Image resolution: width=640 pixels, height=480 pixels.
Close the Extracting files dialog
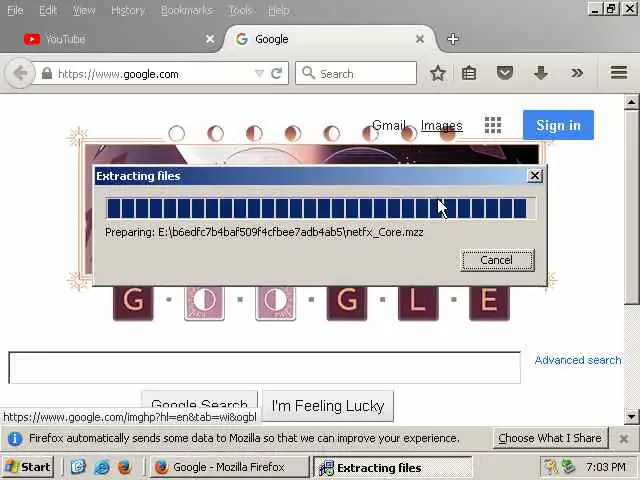[x=535, y=176]
